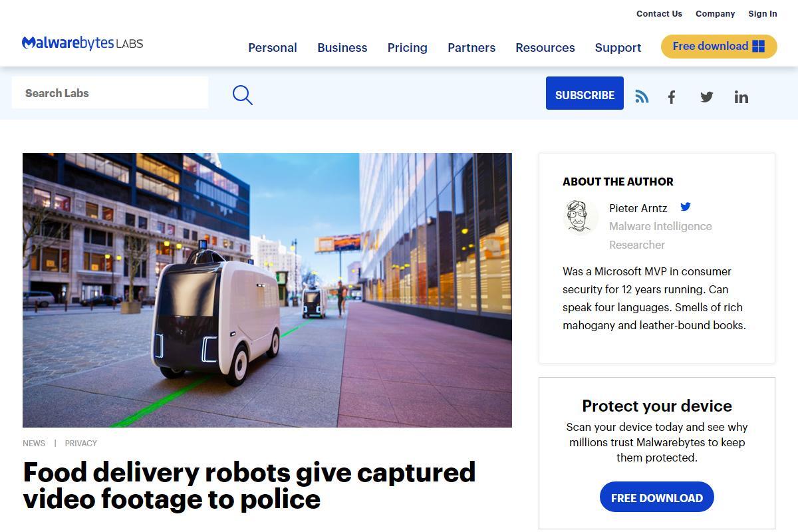The height and width of the screenshot is (532, 798).
Task: Click the Malwarebytes Labs logo
Action: click(x=82, y=43)
